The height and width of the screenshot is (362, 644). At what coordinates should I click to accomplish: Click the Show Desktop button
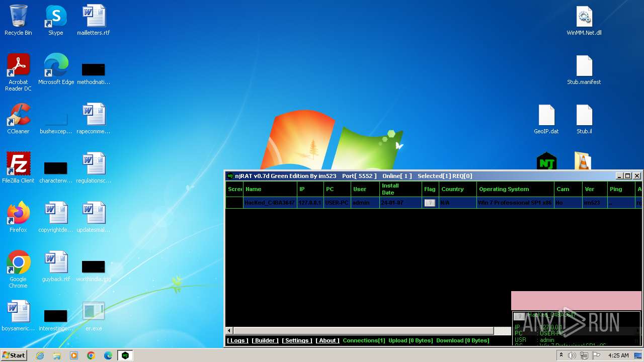[638, 355]
